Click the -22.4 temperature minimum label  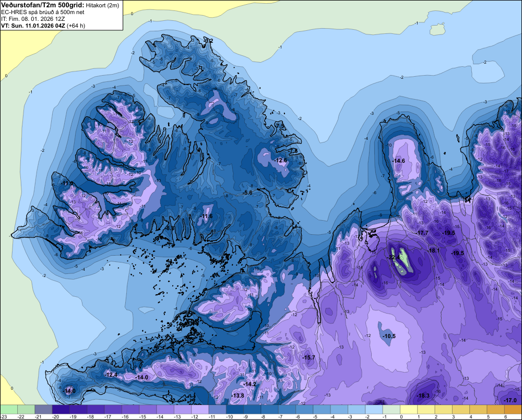pos(393,258)
